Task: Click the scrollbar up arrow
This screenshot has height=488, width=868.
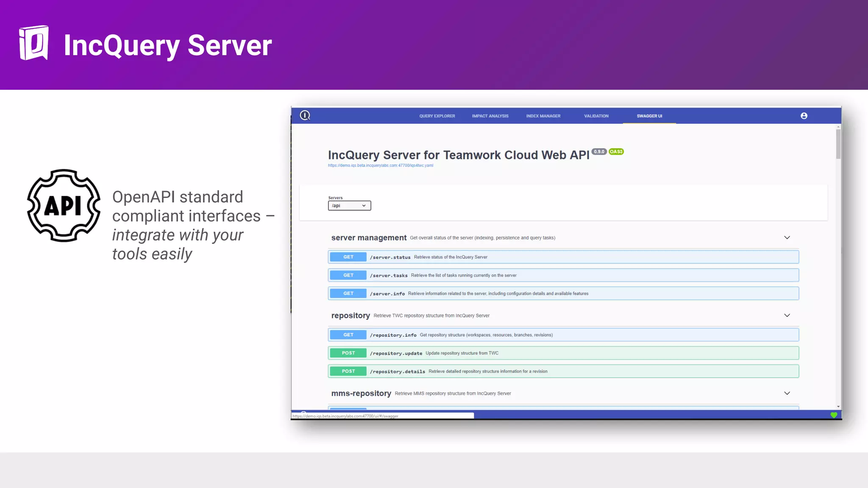Action: (x=838, y=127)
